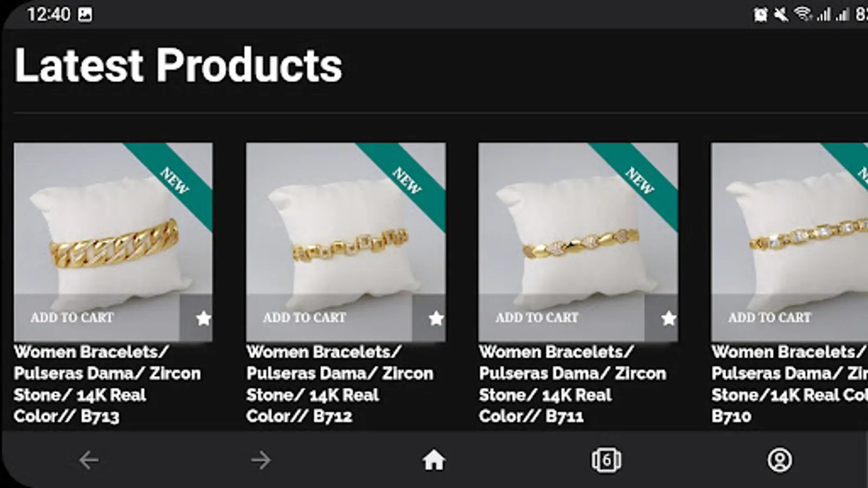Image resolution: width=868 pixels, height=488 pixels.
Task: Favorite the B711 bracelet with star
Action: point(668,318)
